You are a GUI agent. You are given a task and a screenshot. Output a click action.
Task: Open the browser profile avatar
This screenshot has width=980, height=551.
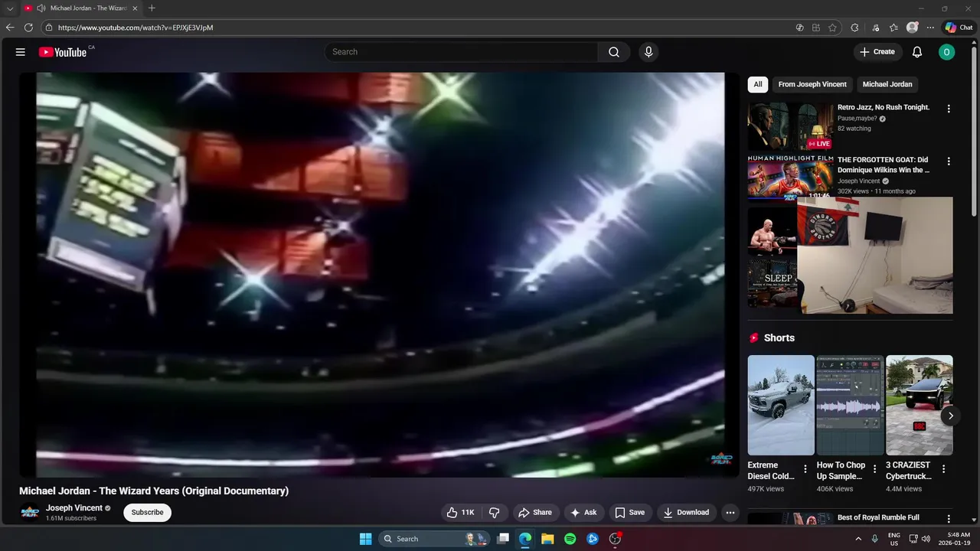point(912,28)
